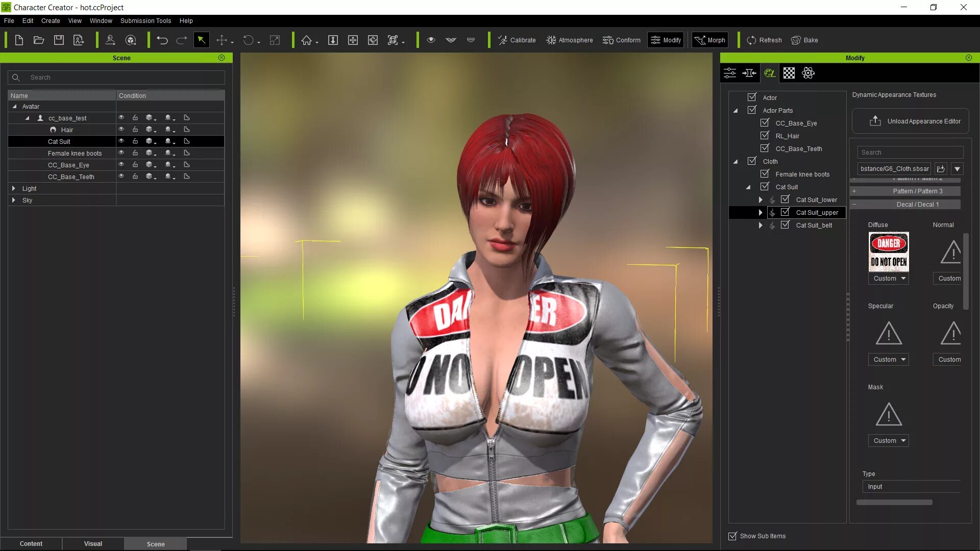
Task: Switch to the checkerboard texture tab icon
Action: (789, 73)
